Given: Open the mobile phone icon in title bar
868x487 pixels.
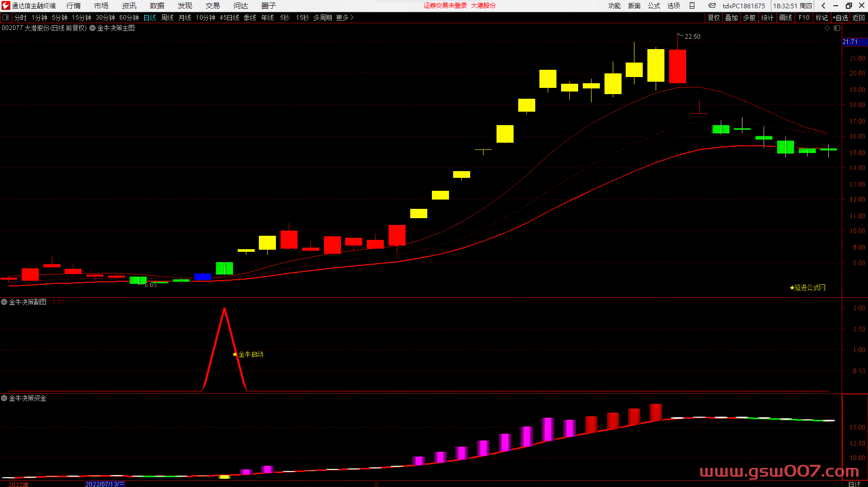Looking at the screenshot, I should coord(692,6).
